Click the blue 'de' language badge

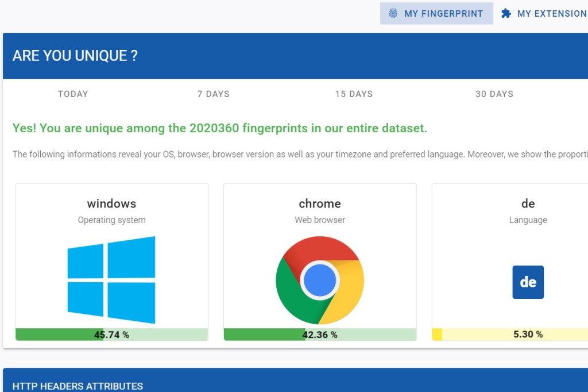point(528,282)
